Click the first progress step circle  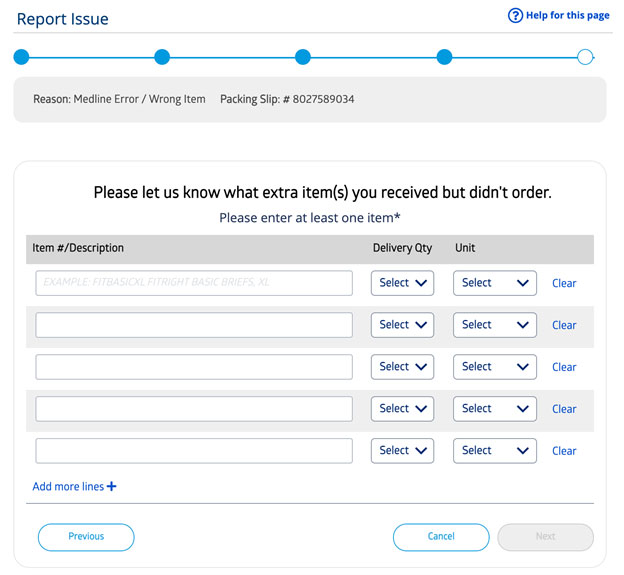[21, 57]
